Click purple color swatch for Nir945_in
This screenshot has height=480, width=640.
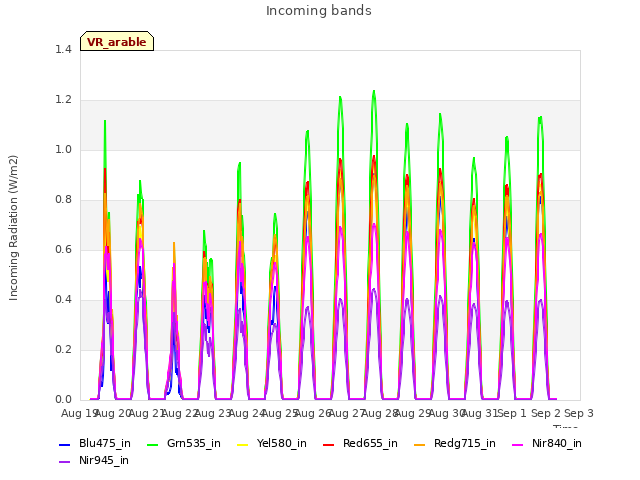coord(64,462)
